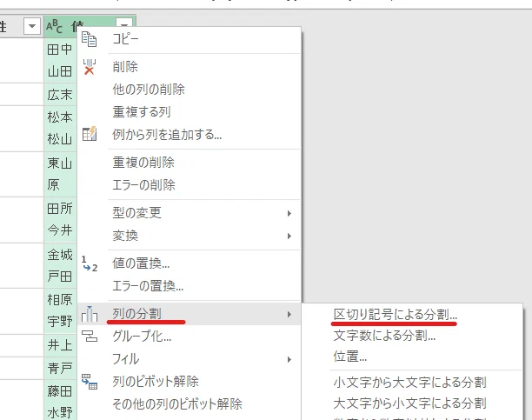Click the cell 田中
This screenshot has width=532, height=420.
(x=60, y=50)
